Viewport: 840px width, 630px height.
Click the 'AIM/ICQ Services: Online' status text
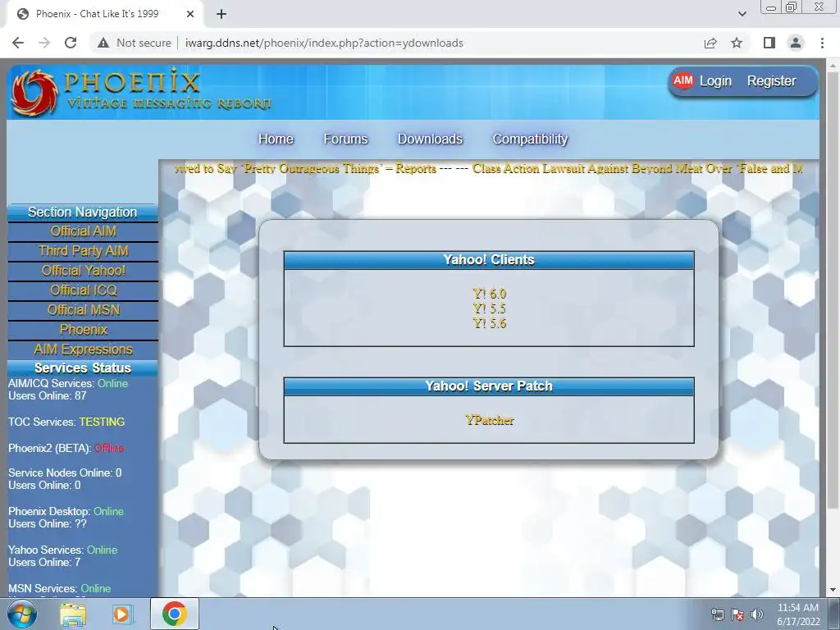(x=68, y=384)
